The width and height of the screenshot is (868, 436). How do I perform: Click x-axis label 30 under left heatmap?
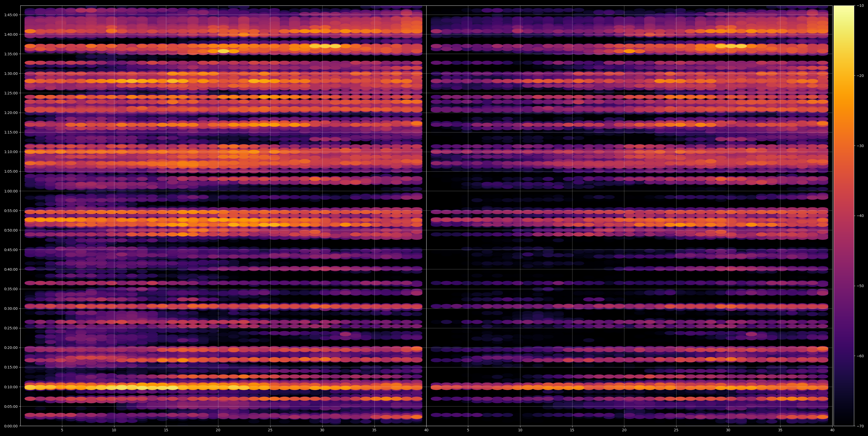[322, 430]
